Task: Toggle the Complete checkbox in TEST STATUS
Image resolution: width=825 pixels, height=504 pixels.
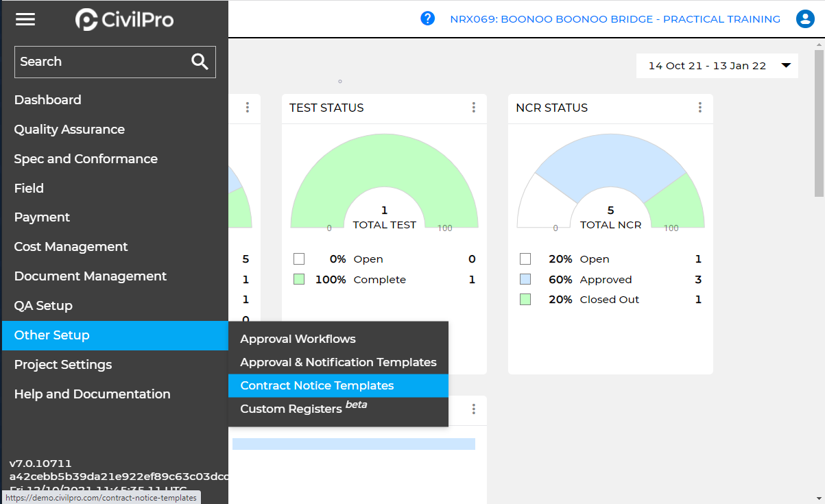Action: [x=299, y=280]
